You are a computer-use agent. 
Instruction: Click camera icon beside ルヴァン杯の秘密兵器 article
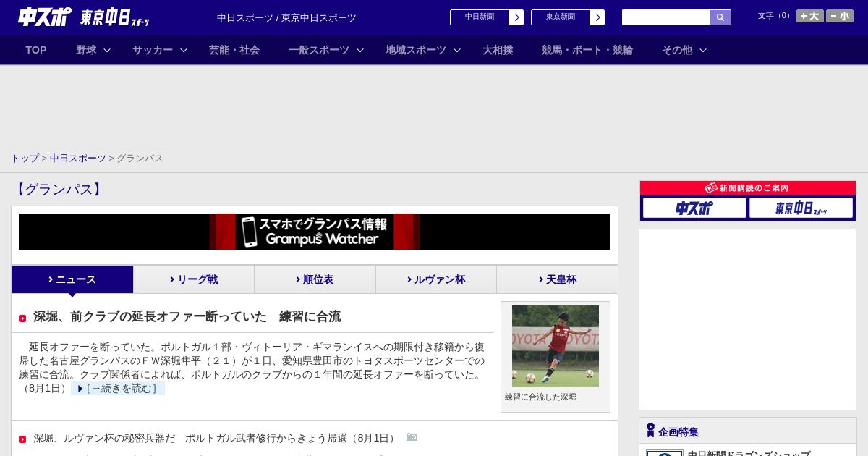(x=412, y=437)
